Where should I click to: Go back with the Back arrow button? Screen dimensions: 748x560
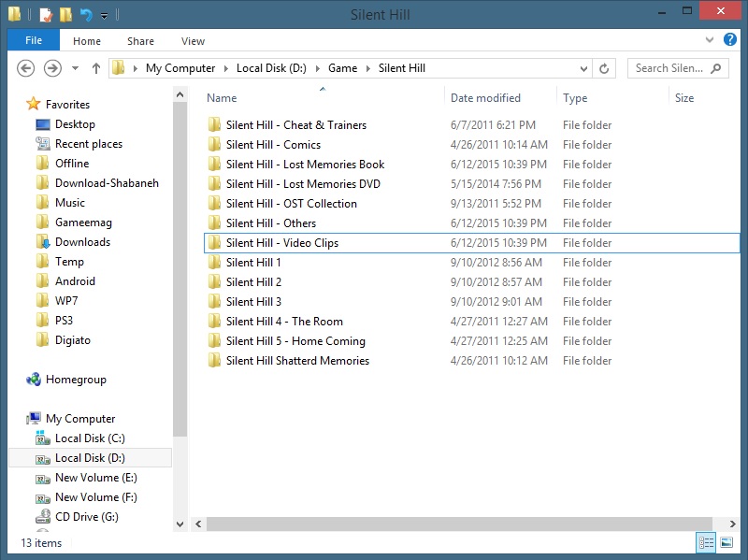pos(26,68)
